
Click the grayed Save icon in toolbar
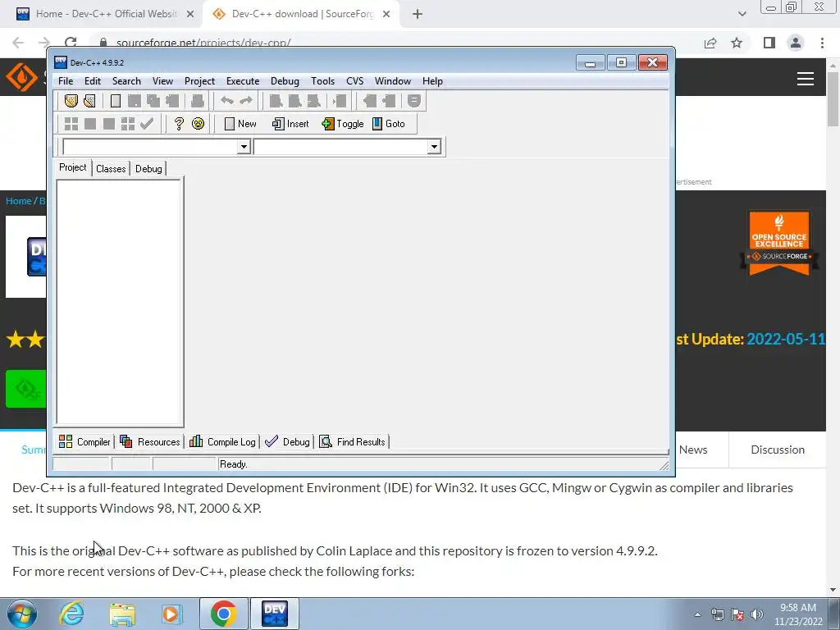pos(134,101)
